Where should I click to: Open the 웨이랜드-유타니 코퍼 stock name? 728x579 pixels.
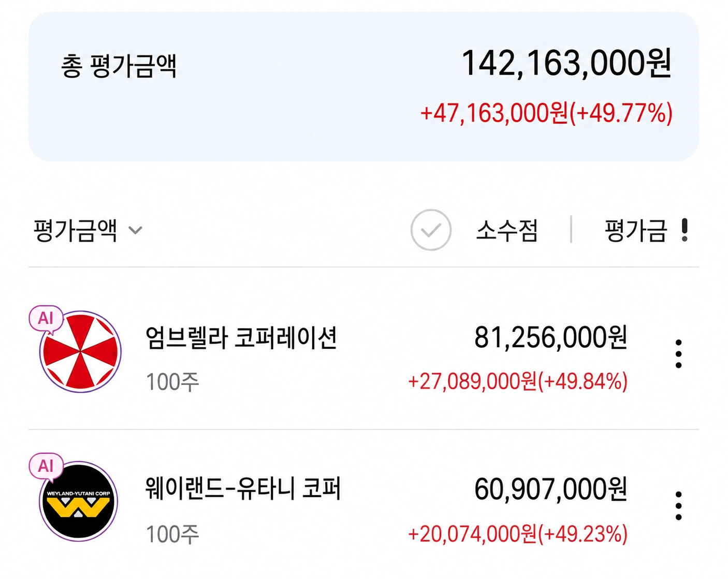(x=243, y=488)
